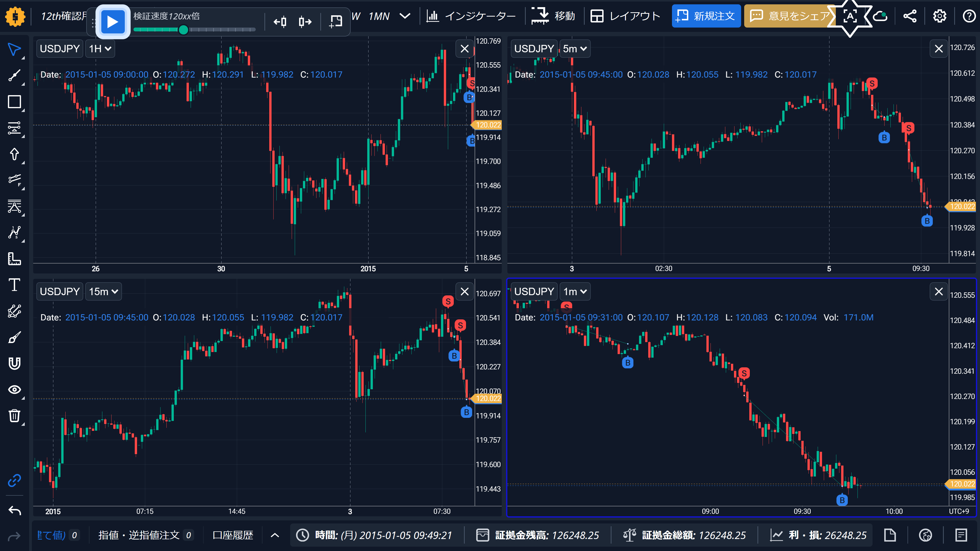980x551 pixels.
Task: Adjust the 検証速度 speed slider
Action: click(x=183, y=30)
